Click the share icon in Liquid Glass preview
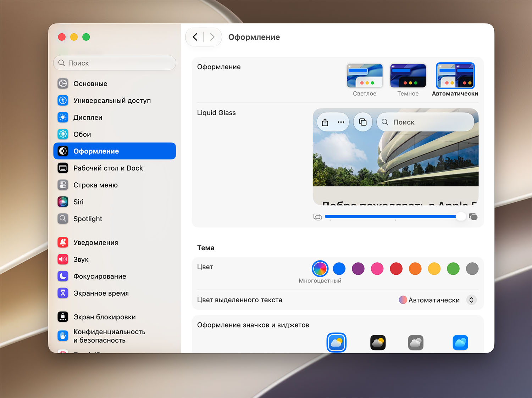The height and width of the screenshot is (398, 532). point(325,122)
